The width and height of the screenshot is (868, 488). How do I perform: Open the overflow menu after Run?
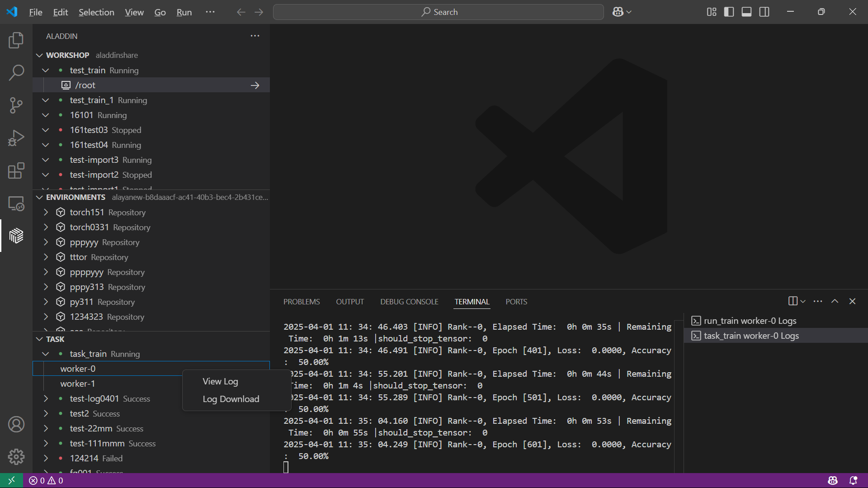(x=210, y=12)
